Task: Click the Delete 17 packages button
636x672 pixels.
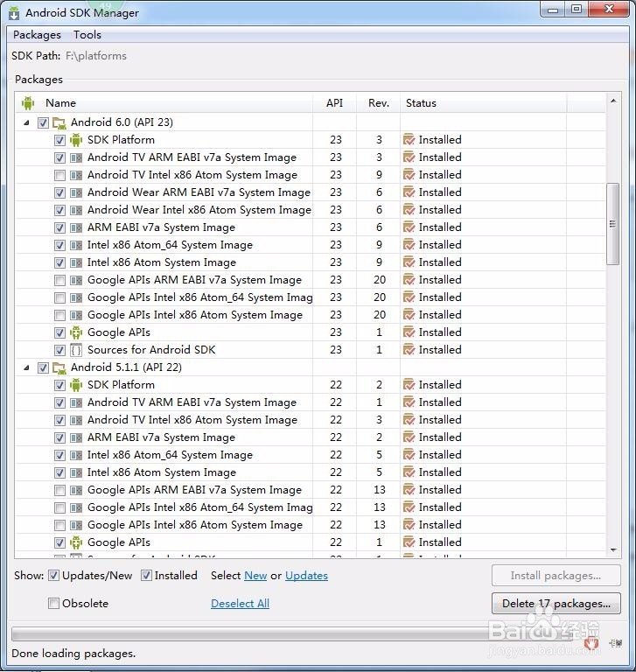Action: point(556,604)
